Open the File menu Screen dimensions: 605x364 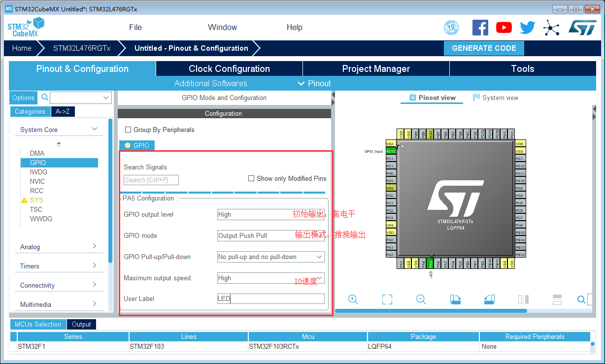click(x=135, y=27)
